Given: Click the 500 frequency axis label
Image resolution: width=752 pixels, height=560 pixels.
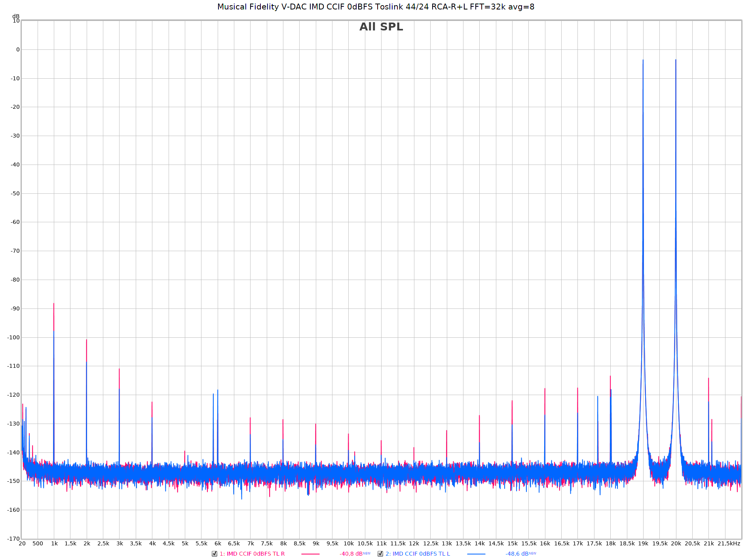Looking at the screenshot, I should point(38,543).
